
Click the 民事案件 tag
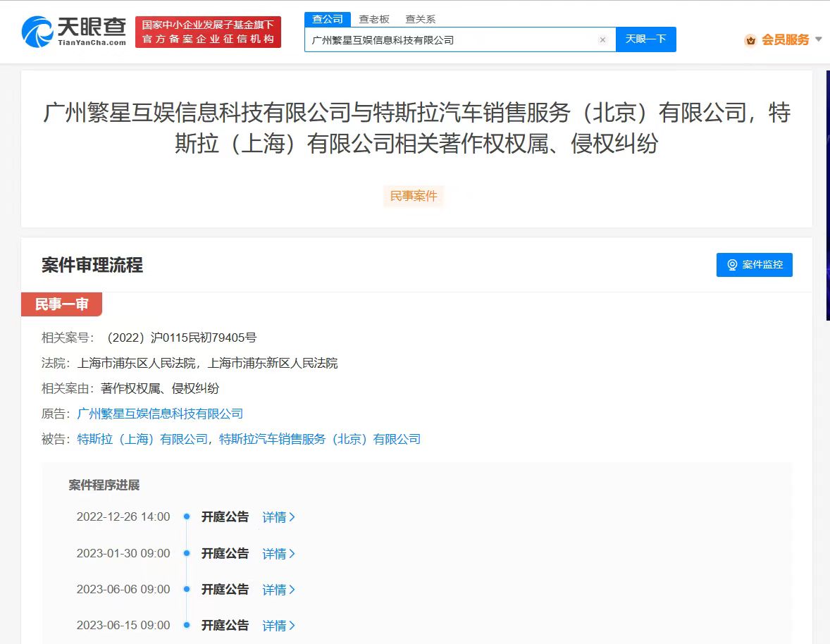click(x=414, y=197)
